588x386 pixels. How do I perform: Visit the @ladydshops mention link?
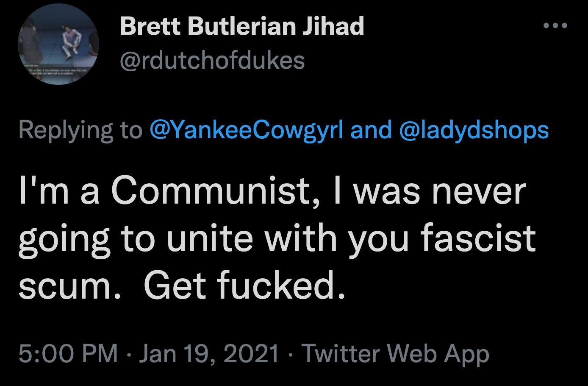pyautogui.click(x=473, y=130)
